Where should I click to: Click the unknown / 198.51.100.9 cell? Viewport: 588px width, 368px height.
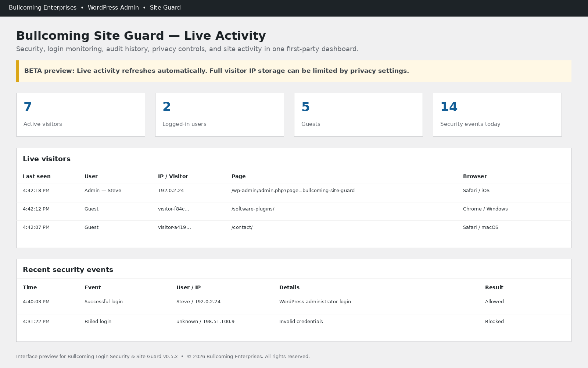205,322
